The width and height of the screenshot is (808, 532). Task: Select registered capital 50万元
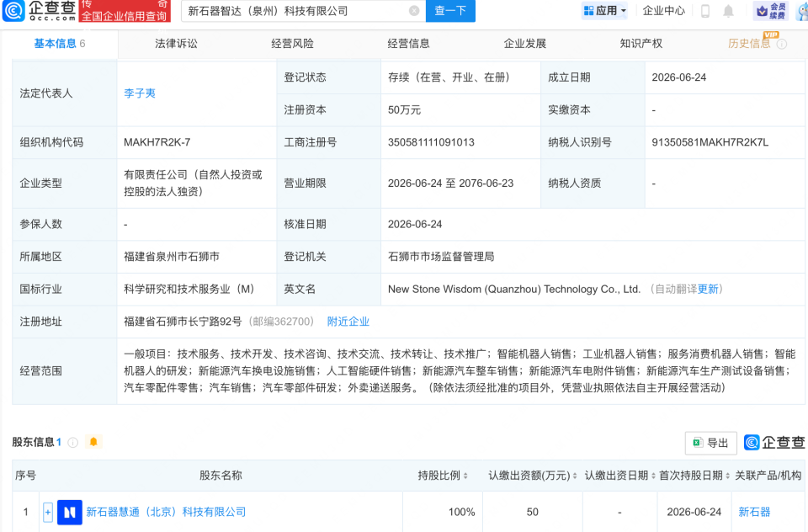point(405,110)
